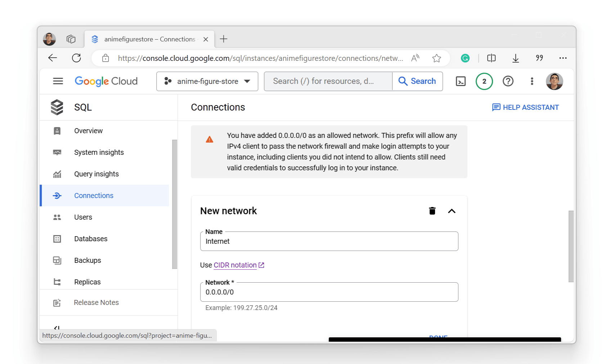Open the CIDR notation link
615x364 pixels.
pos(239,265)
